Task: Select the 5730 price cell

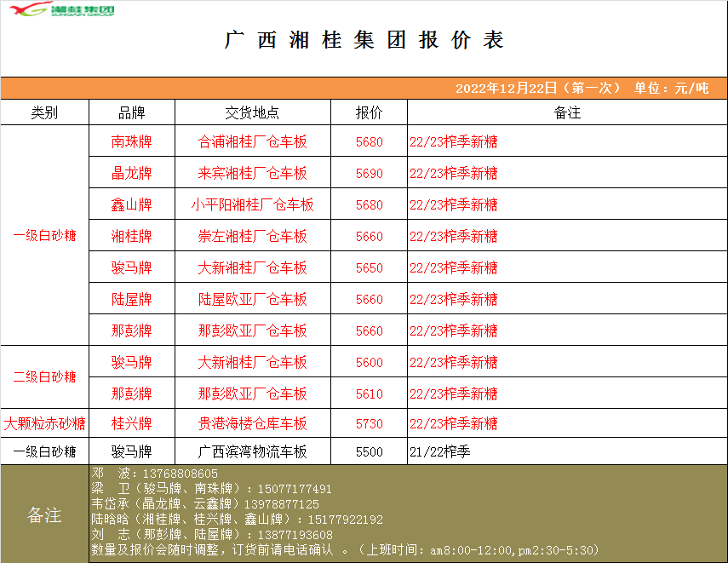Action: click(x=369, y=424)
